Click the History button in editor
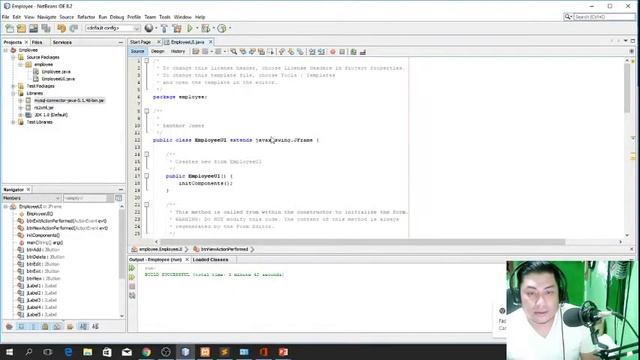The height and width of the screenshot is (360, 640). point(178,51)
